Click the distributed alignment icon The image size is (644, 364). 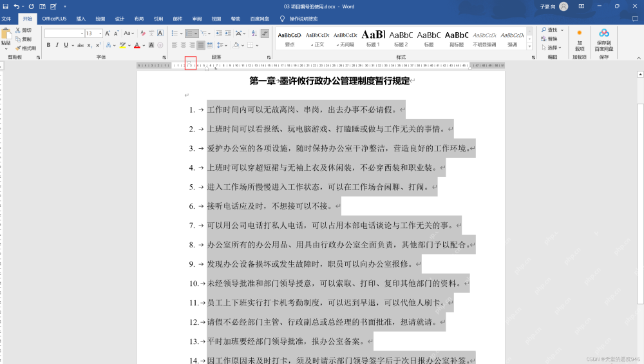point(210,45)
